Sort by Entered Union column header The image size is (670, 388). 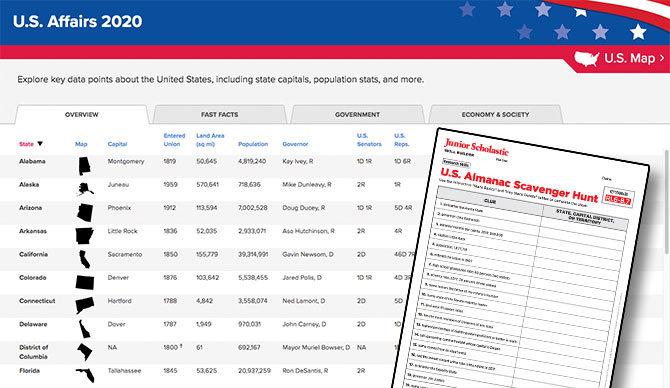[174, 140]
